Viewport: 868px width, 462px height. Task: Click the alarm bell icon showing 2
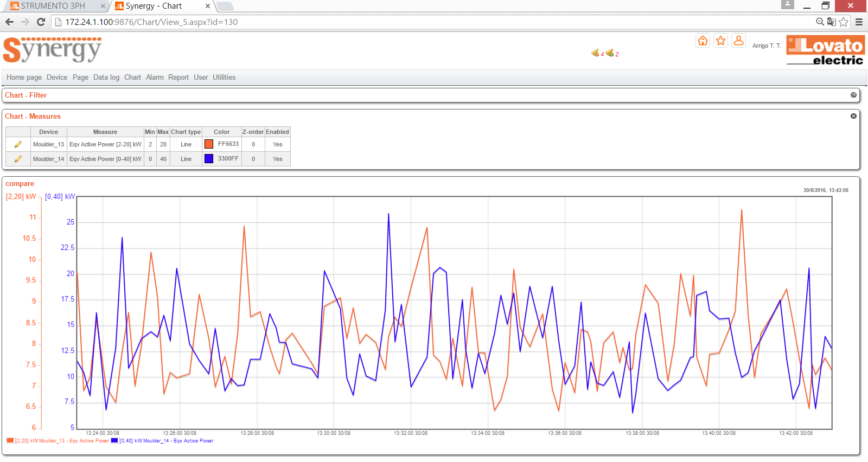(x=610, y=53)
